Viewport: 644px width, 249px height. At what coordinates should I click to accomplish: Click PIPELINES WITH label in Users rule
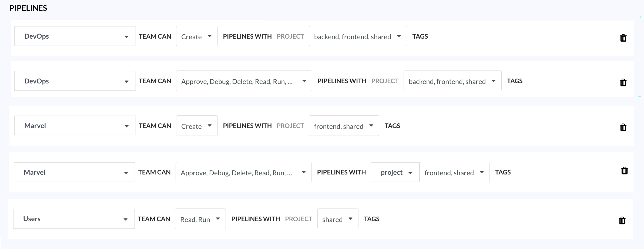256,219
